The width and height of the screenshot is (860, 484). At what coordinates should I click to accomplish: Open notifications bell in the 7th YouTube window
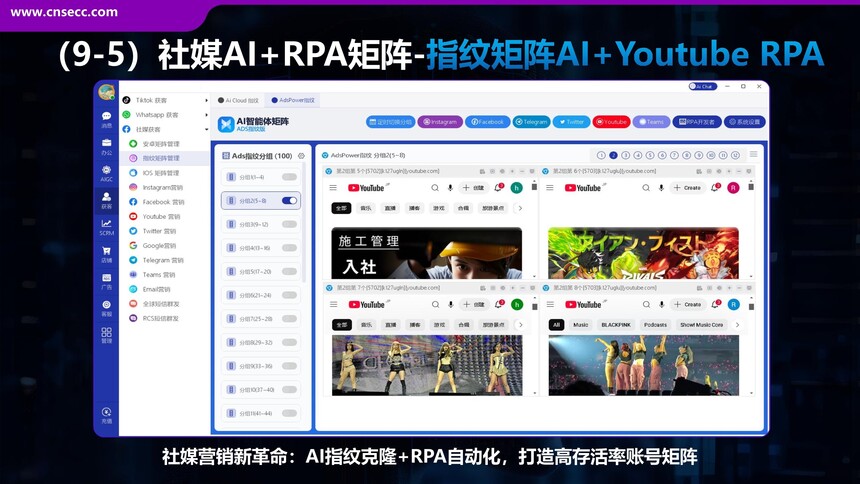[x=499, y=304]
